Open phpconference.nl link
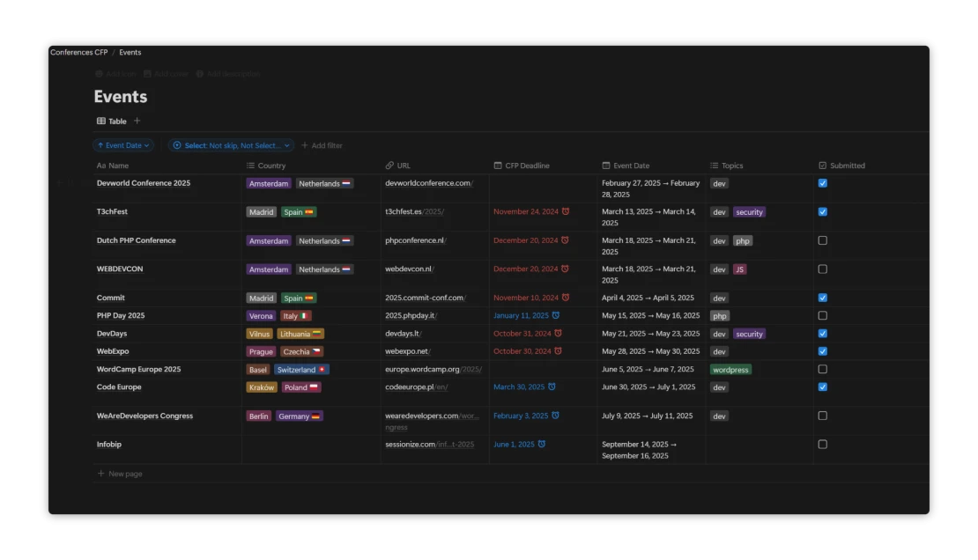This screenshot has width=978, height=560. pos(416,240)
